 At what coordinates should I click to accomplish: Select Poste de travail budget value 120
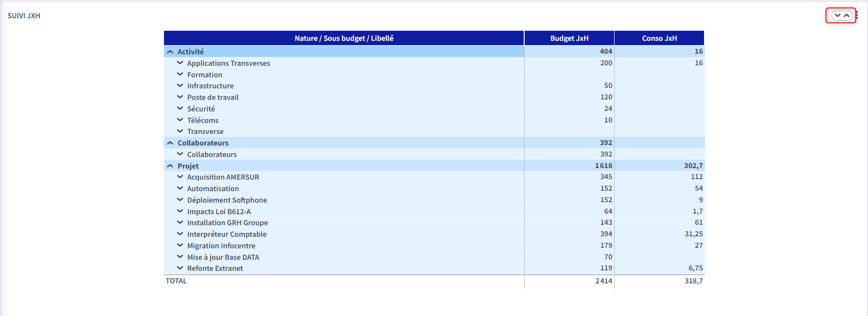point(606,97)
